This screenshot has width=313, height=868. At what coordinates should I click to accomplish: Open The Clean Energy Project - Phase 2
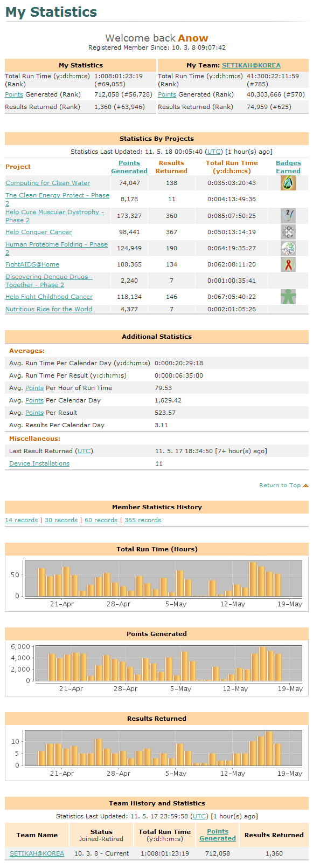57,199
